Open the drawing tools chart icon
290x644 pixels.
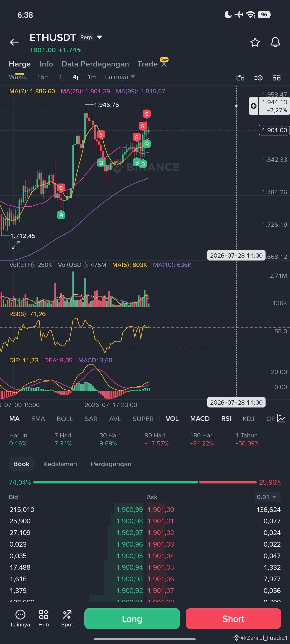click(x=240, y=77)
